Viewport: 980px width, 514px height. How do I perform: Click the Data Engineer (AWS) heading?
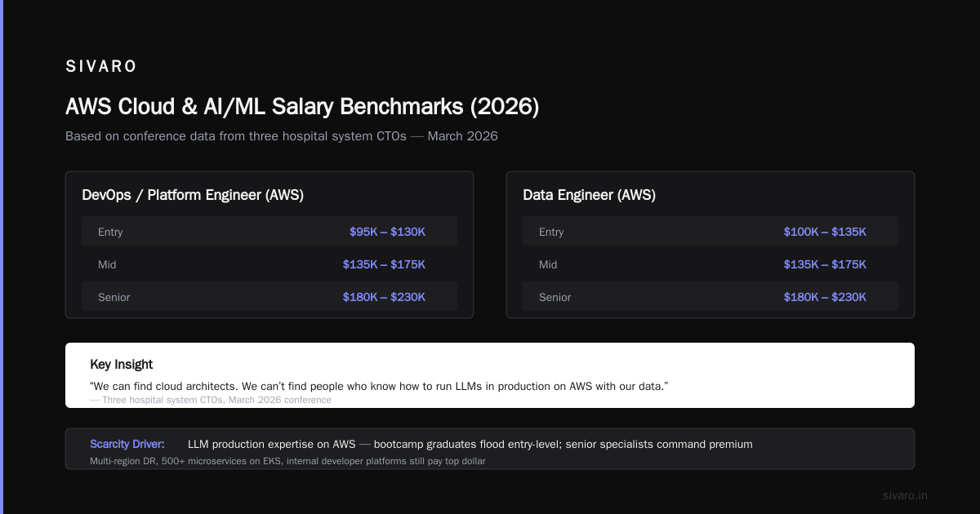pos(589,195)
